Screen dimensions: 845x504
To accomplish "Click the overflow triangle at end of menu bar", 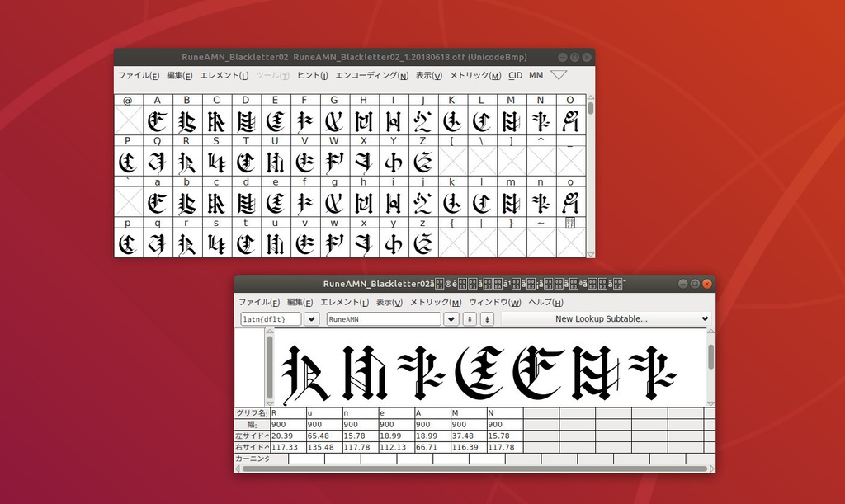I will (x=559, y=74).
